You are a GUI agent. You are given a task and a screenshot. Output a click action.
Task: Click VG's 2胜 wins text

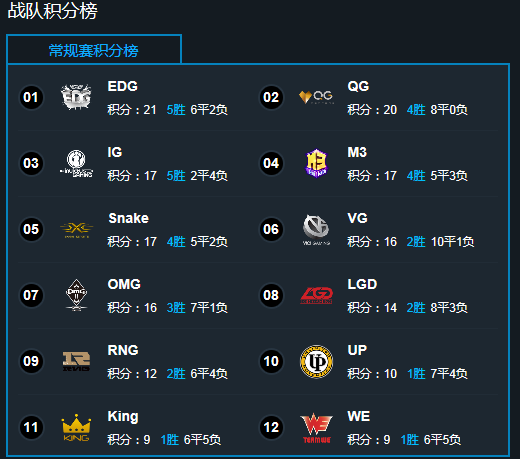[x=416, y=242]
